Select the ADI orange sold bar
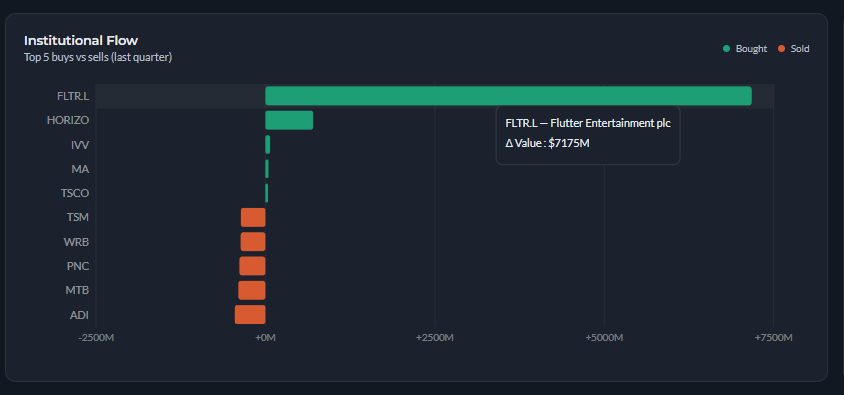Image resolution: width=844 pixels, height=395 pixels. 250,314
